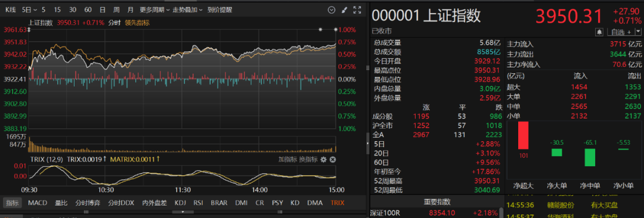Click 换指标 to change indicator

point(308,159)
